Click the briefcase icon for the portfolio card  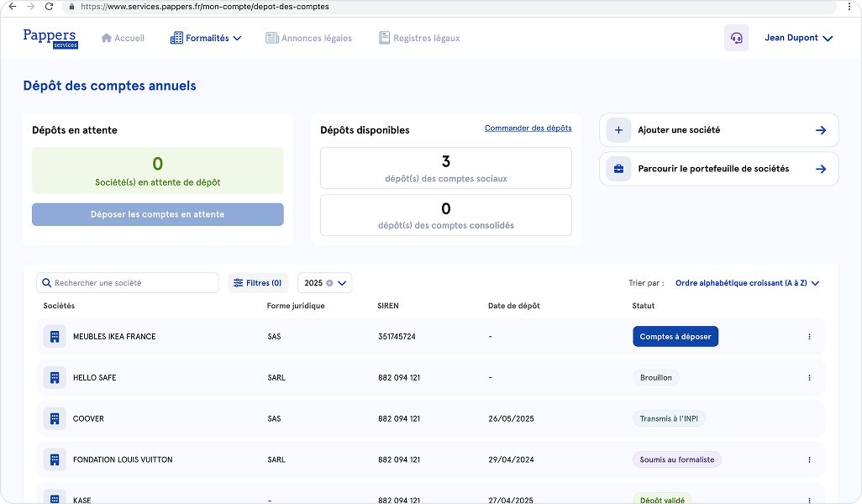(618, 168)
